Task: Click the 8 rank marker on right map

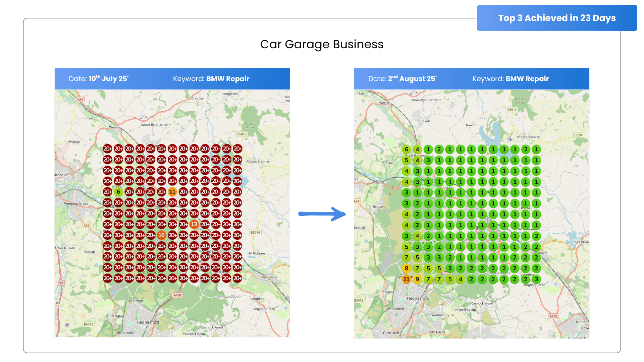Action: pyautogui.click(x=406, y=268)
